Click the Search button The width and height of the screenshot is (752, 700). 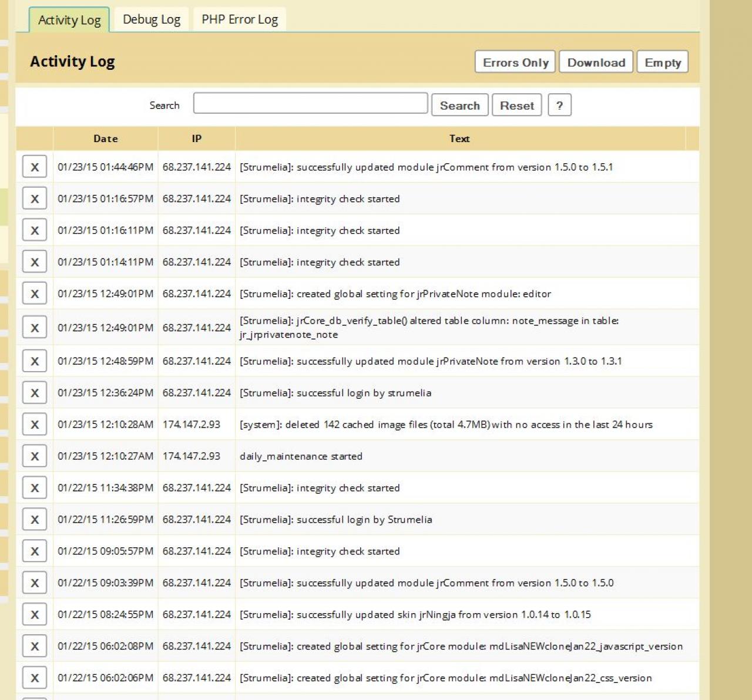(459, 106)
